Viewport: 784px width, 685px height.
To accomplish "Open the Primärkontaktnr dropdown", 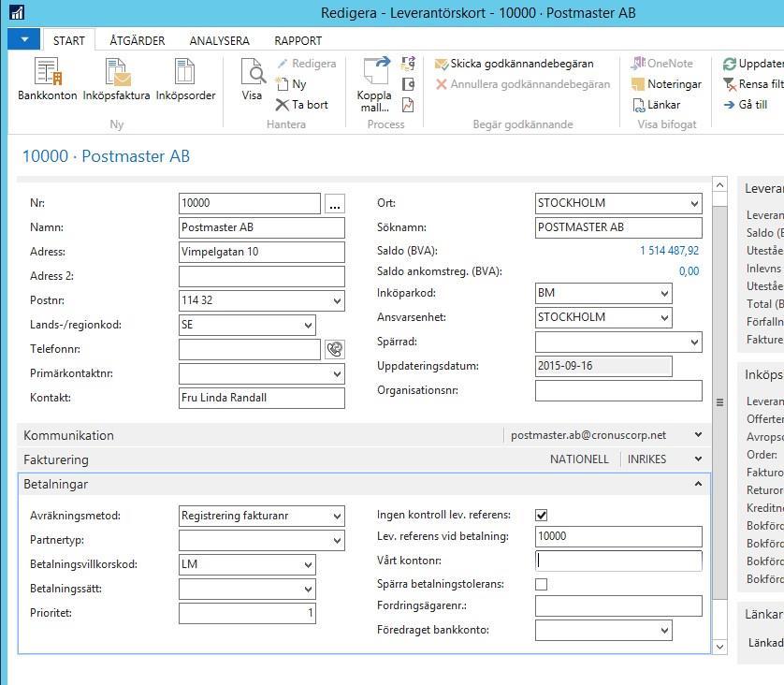I will [x=337, y=374].
